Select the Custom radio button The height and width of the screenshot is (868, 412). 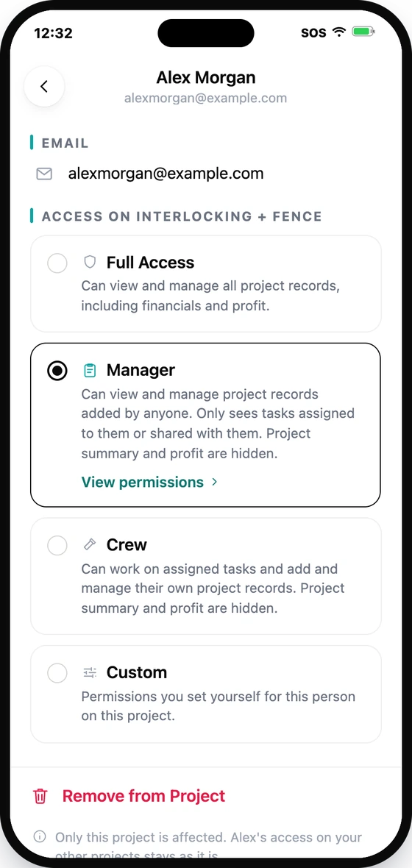click(x=57, y=673)
